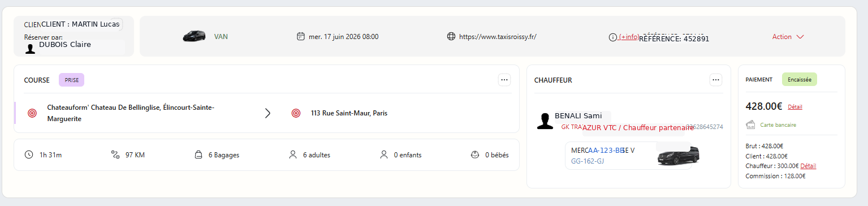
Task: Click the black van vehicle image
Action: tap(194, 36)
